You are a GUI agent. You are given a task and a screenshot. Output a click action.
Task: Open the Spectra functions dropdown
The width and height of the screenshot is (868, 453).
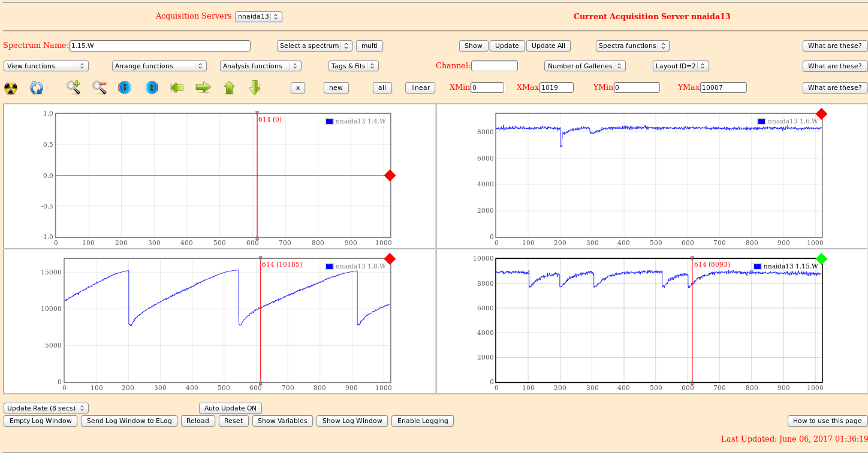pos(632,46)
